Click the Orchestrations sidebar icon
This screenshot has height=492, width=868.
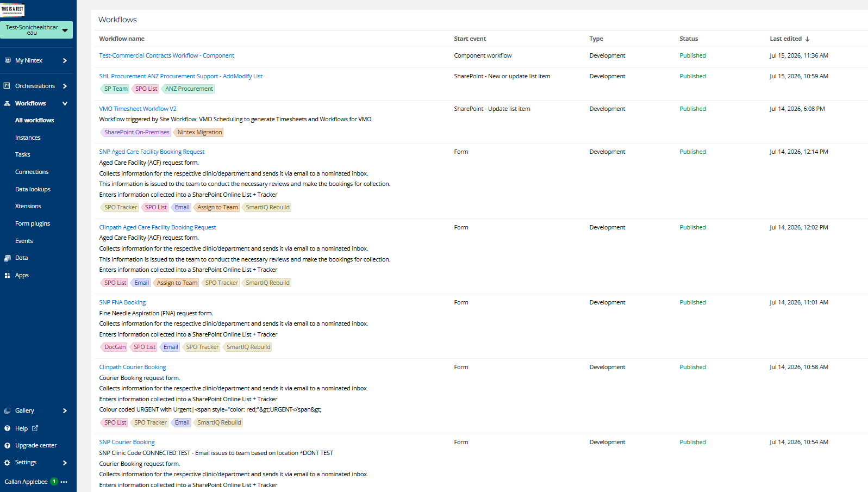(x=7, y=86)
